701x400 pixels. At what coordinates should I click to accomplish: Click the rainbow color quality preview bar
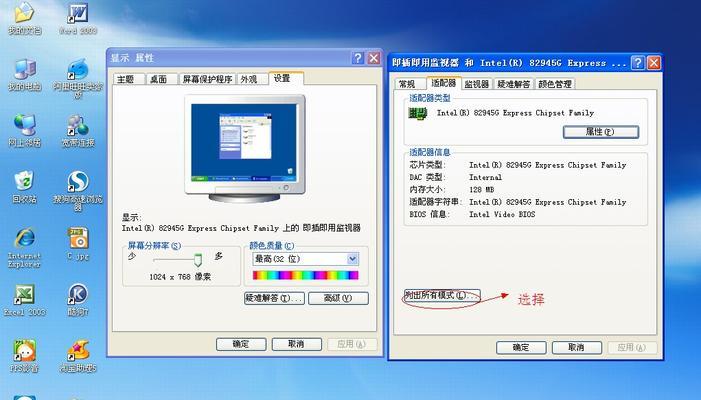[x=306, y=275]
